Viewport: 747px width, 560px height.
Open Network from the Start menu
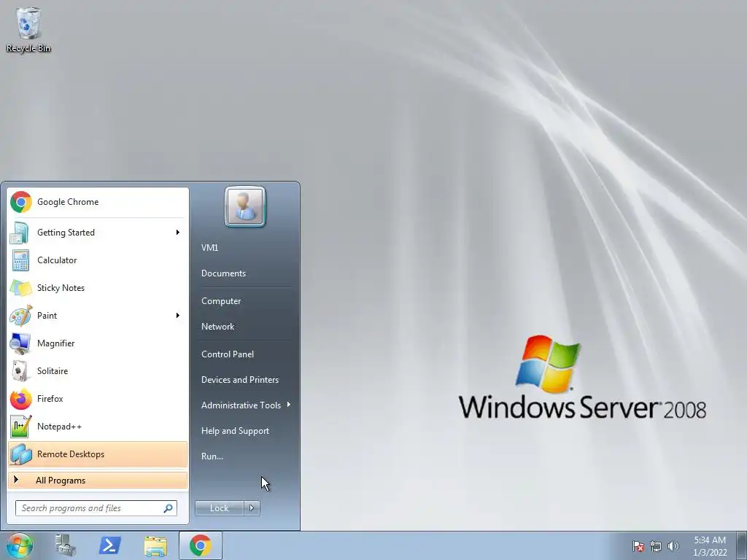(217, 327)
